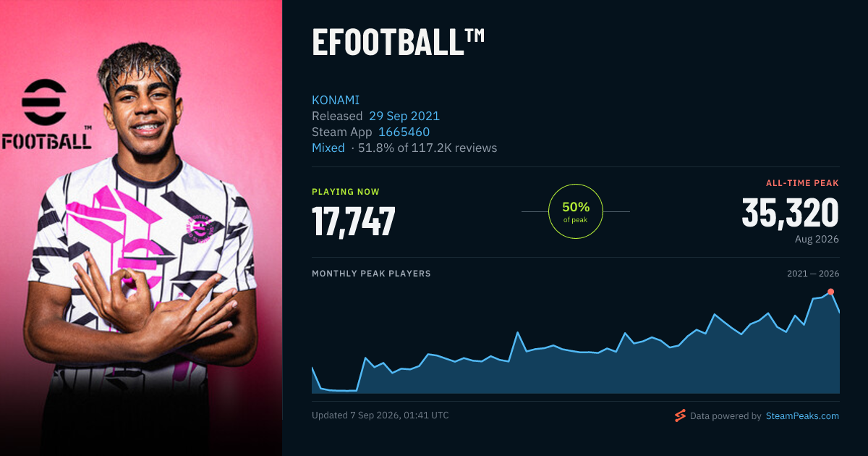Open the KONAMI publisher link
This screenshot has width=868, height=456.
click(x=336, y=100)
